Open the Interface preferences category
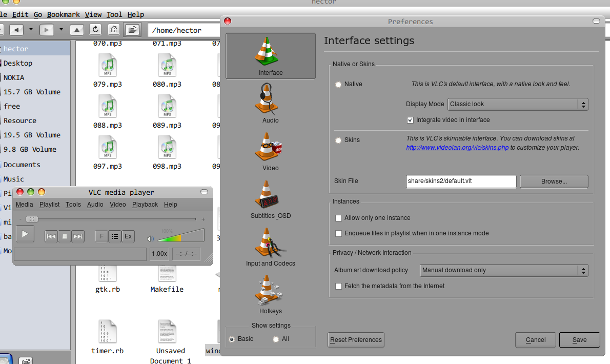The width and height of the screenshot is (610, 364). pos(270,56)
